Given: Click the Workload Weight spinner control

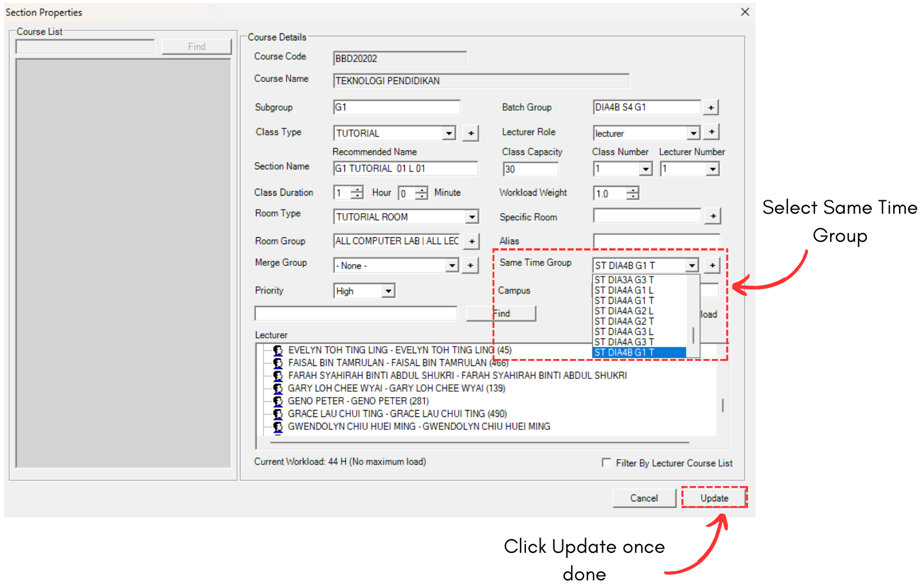Looking at the screenshot, I should pos(632,193).
